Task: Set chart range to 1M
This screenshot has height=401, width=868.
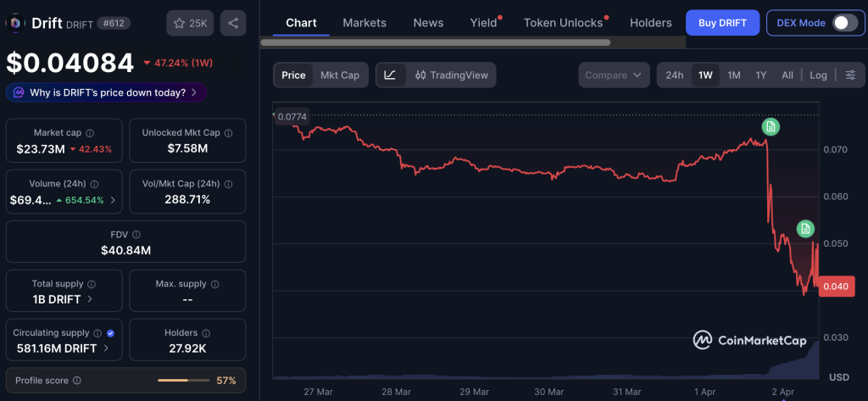Action: 734,75
